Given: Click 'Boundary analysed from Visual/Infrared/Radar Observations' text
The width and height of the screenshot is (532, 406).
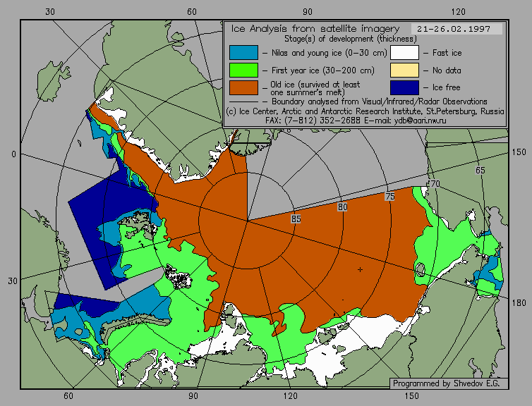Looking at the screenshot, I should (x=380, y=101).
